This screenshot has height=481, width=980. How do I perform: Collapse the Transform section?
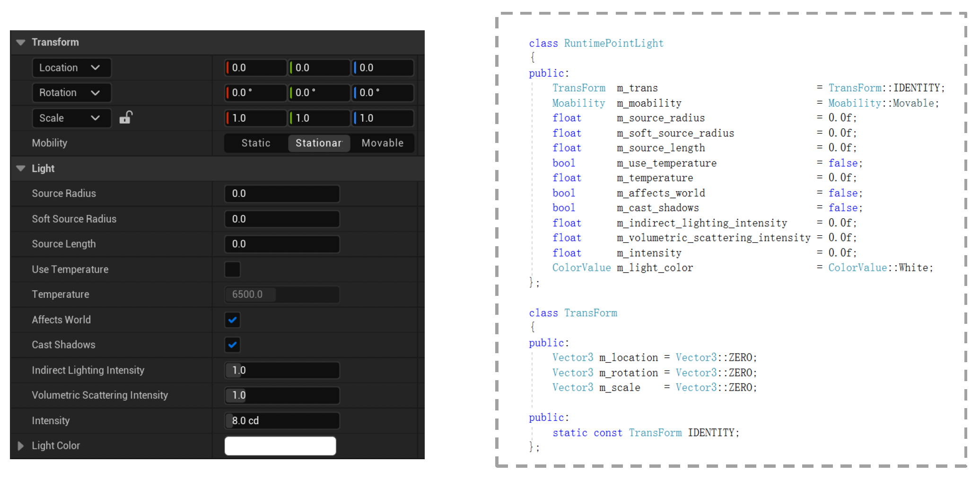coord(20,42)
